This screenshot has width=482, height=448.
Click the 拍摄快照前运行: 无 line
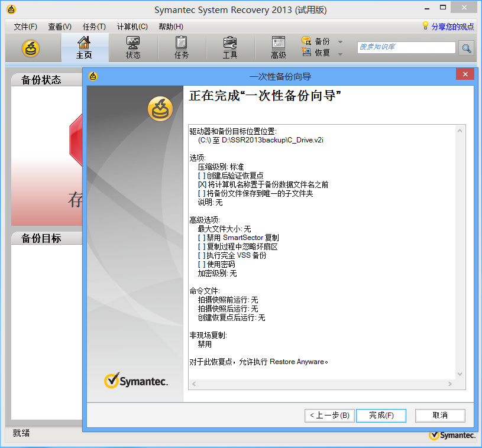[x=228, y=300]
